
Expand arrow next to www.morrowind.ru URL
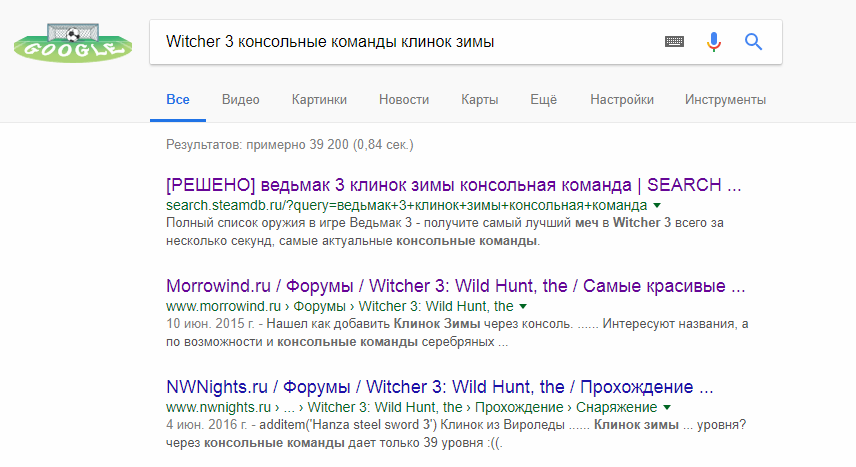tap(523, 306)
